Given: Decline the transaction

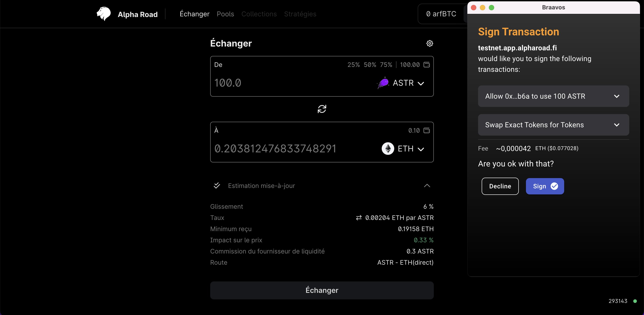Looking at the screenshot, I should 500,186.
